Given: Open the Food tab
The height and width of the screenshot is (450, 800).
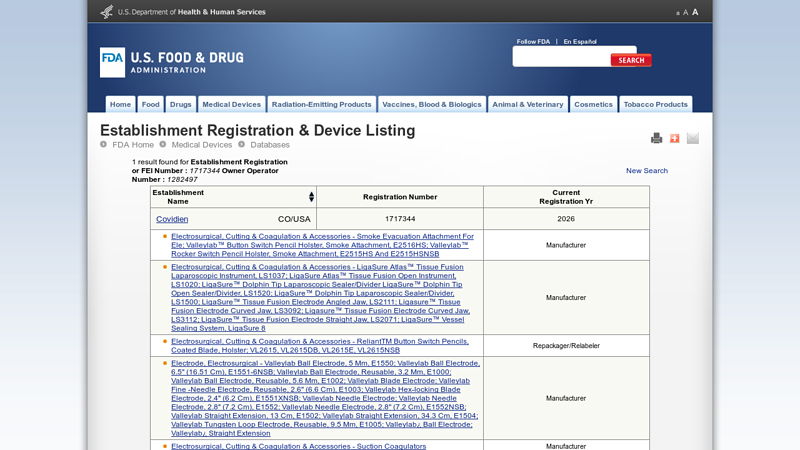Looking at the screenshot, I should coord(151,104).
